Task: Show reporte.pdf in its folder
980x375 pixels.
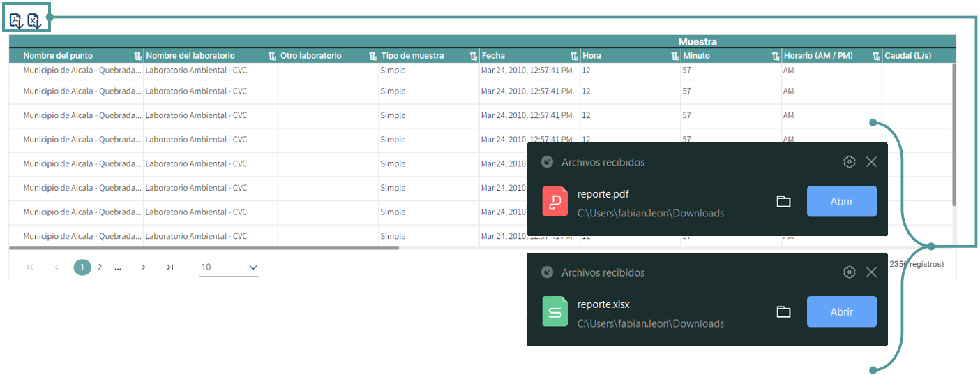Action: [783, 202]
